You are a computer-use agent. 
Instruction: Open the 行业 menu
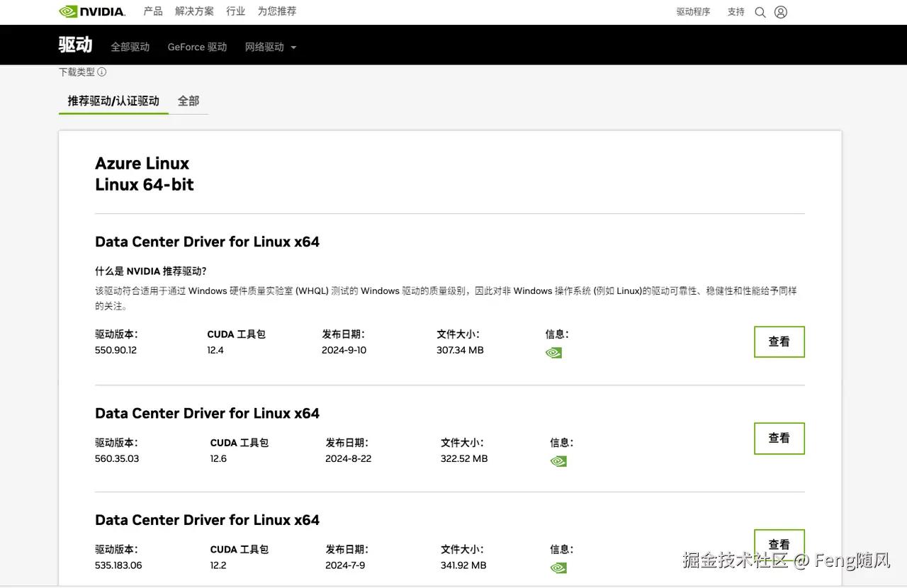click(236, 11)
